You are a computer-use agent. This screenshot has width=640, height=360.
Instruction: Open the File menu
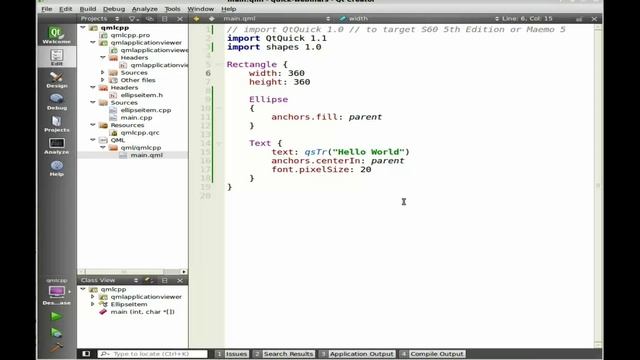[47, 9]
